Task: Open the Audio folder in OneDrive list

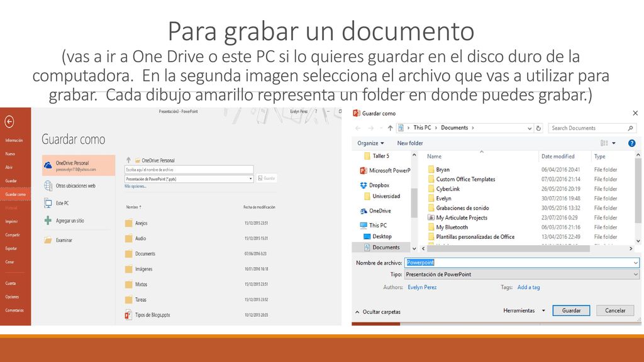Action: point(136,238)
